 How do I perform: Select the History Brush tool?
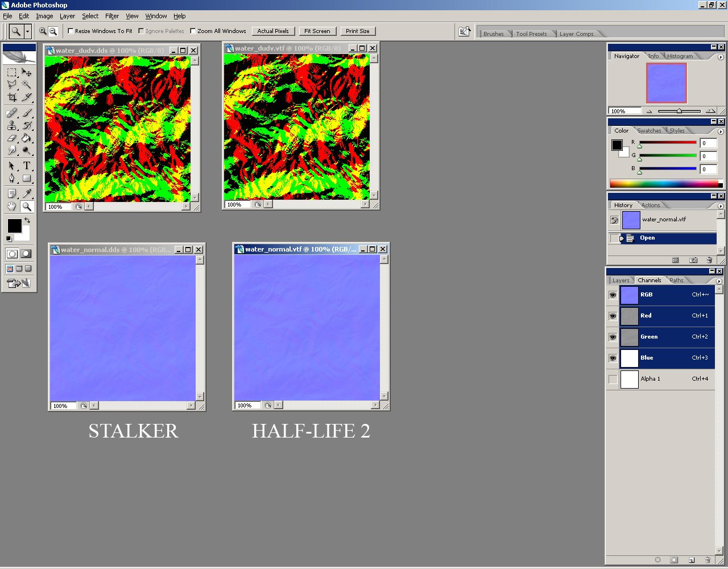26,125
